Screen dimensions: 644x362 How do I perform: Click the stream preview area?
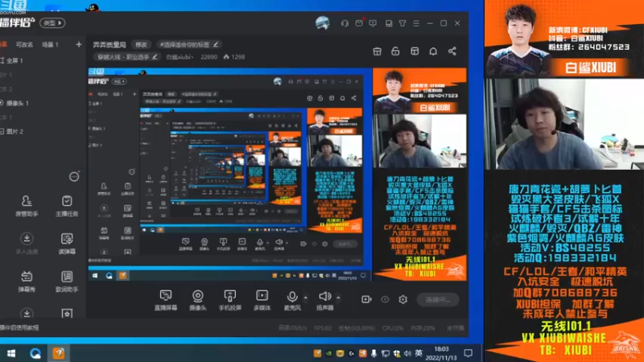277,175
